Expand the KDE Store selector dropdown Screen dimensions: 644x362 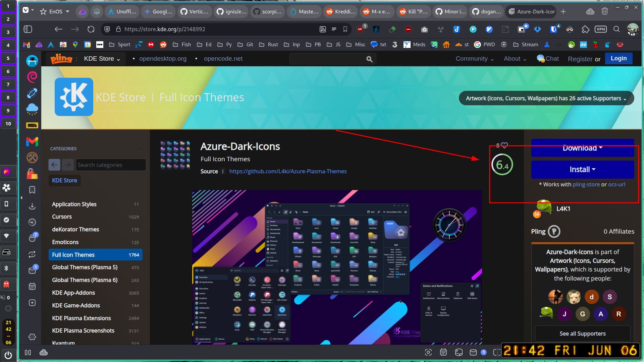(x=102, y=59)
